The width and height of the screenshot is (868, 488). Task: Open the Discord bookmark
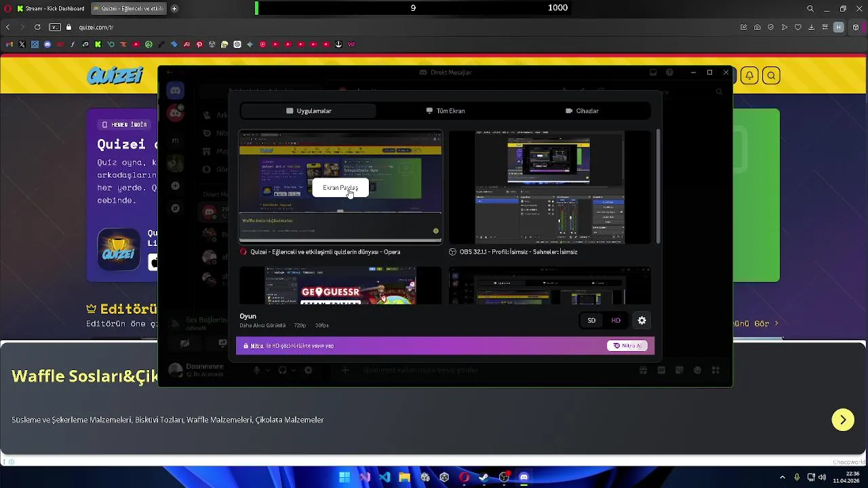coord(47,45)
